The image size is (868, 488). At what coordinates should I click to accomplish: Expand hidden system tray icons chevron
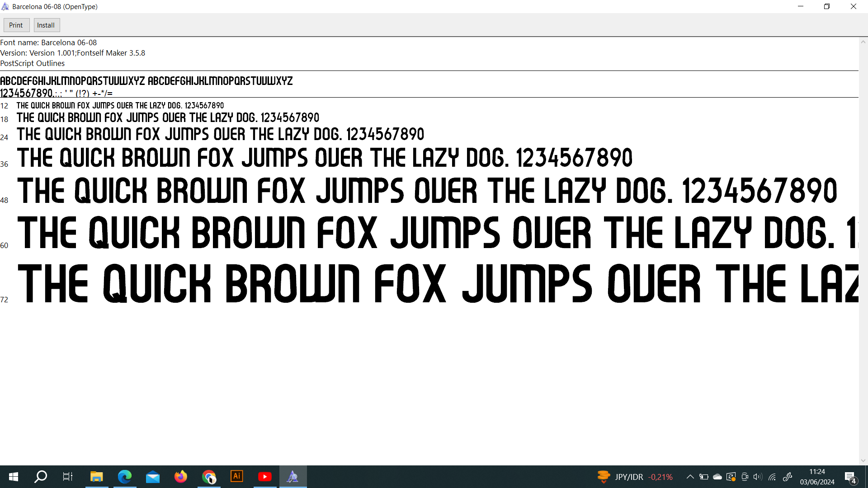tap(690, 477)
